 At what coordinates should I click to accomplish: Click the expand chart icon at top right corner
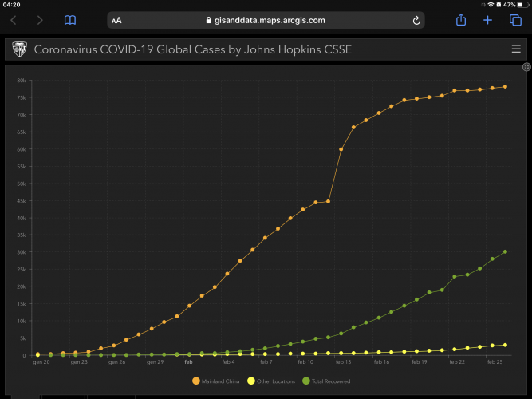pyautogui.click(x=526, y=67)
